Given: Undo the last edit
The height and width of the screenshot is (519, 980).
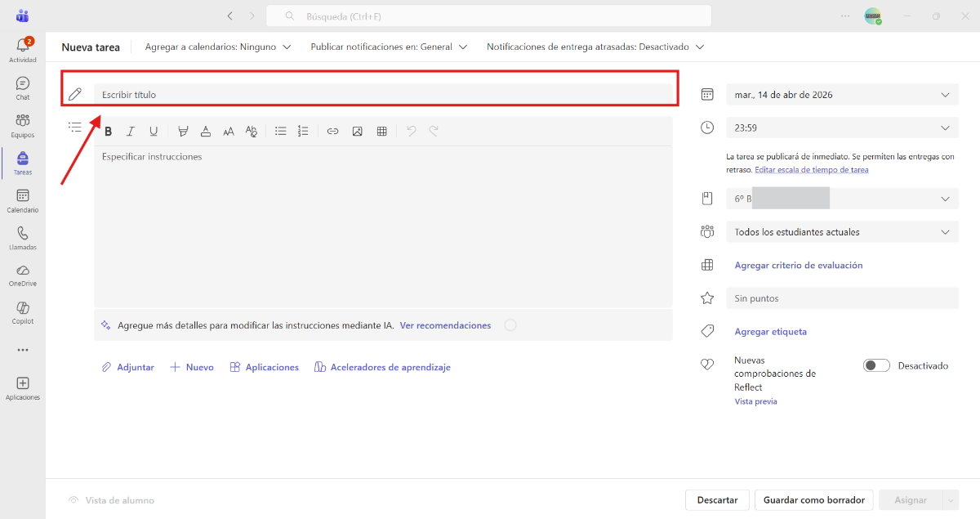Looking at the screenshot, I should click(412, 131).
